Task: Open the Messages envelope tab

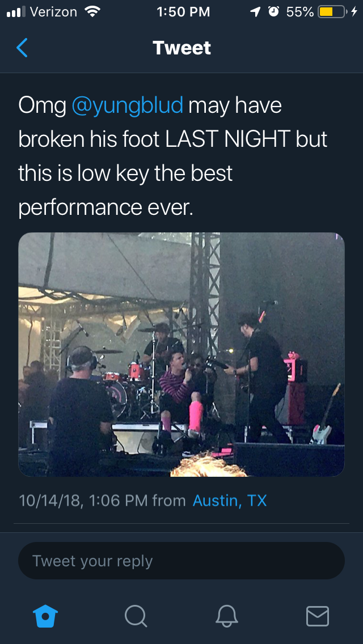Action: [318, 616]
